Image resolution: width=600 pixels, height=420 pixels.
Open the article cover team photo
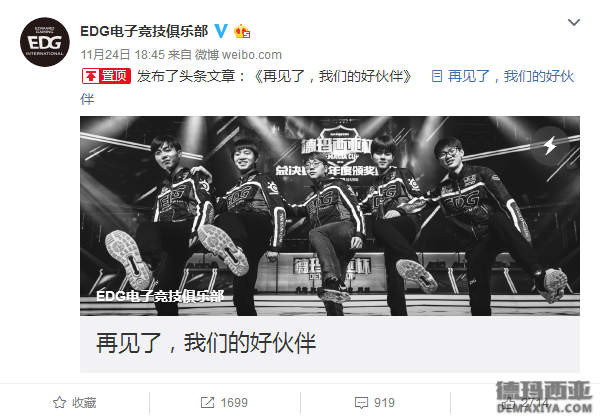330,216
